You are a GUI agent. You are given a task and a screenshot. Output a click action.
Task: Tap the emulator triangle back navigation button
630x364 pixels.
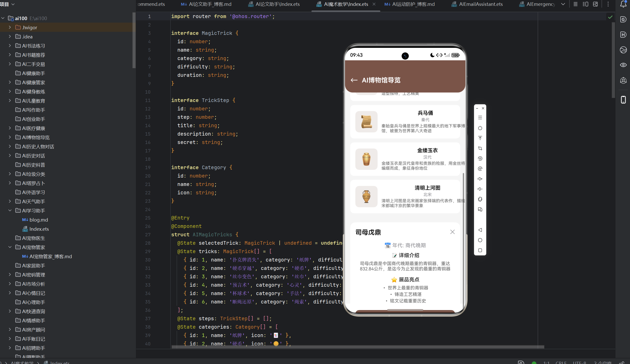coord(480,230)
